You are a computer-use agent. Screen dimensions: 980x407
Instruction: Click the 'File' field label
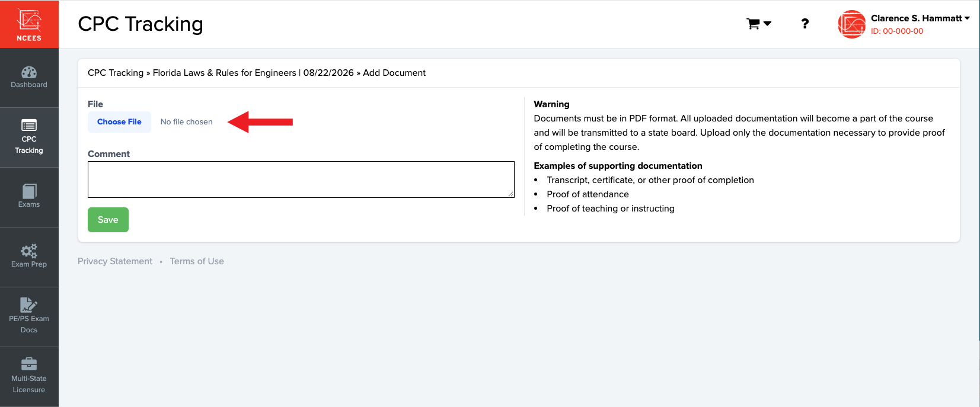click(95, 104)
